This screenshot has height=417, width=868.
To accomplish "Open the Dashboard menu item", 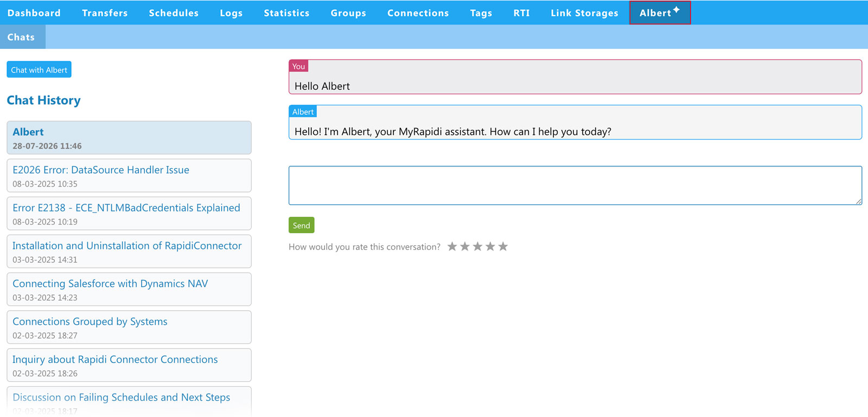I will click(34, 12).
